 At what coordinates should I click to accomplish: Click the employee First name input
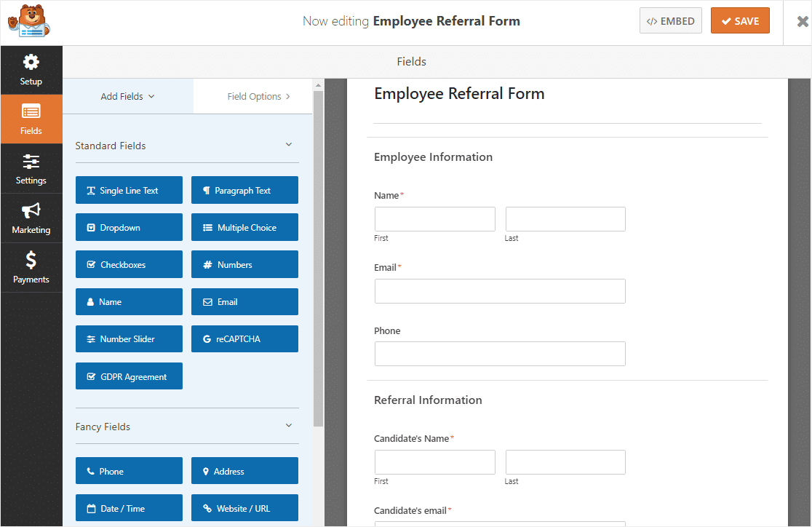click(434, 218)
